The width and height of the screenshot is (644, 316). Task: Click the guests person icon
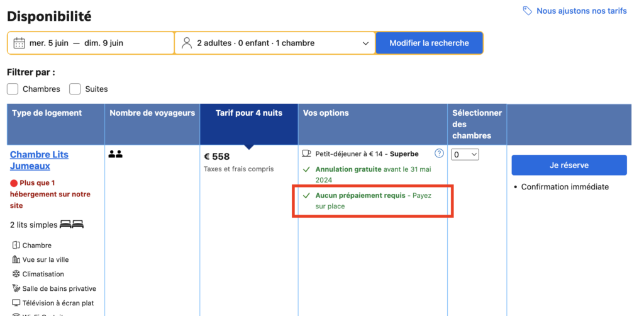coord(186,43)
